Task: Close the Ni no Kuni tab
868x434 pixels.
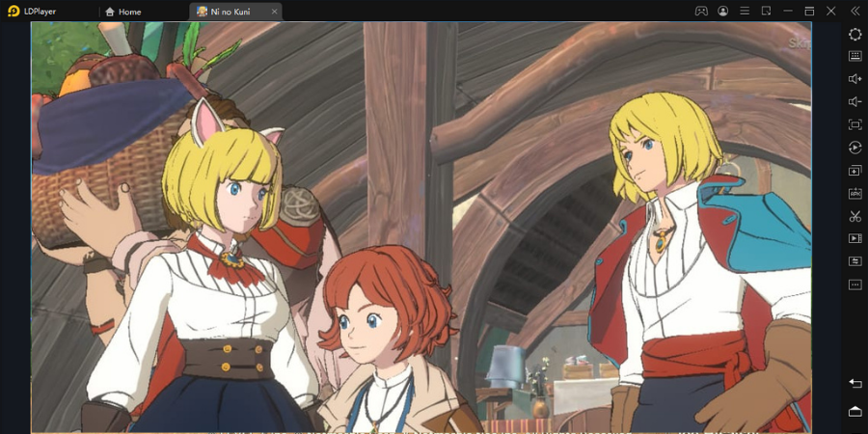Action: tap(274, 12)
